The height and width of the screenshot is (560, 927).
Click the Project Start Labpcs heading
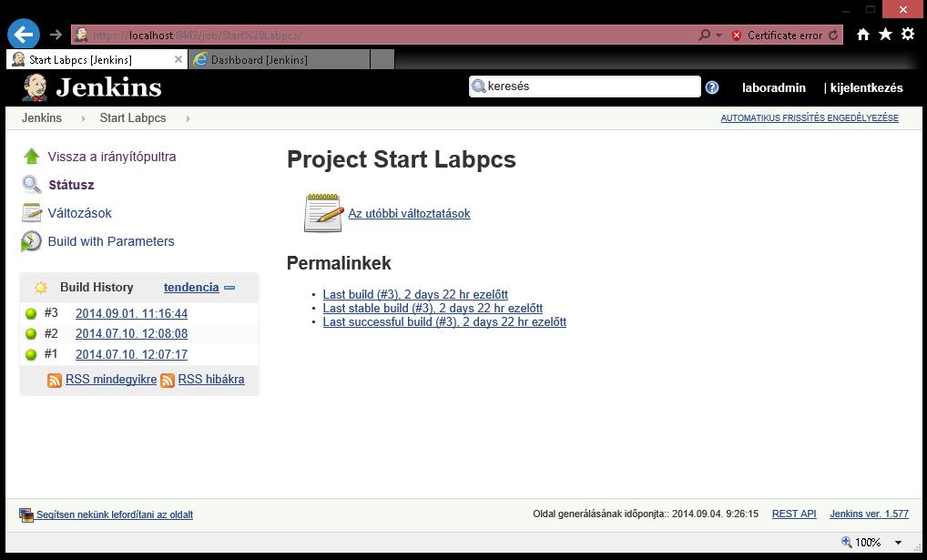click(x=402, y=159)
